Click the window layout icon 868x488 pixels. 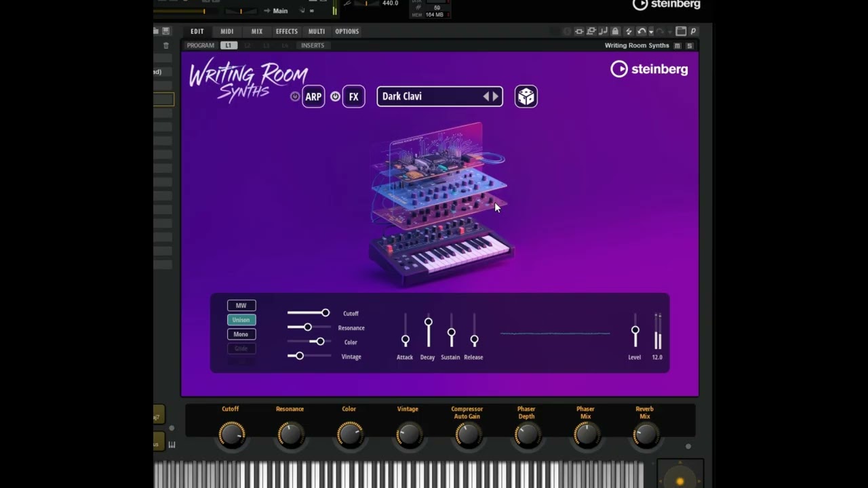681,31
